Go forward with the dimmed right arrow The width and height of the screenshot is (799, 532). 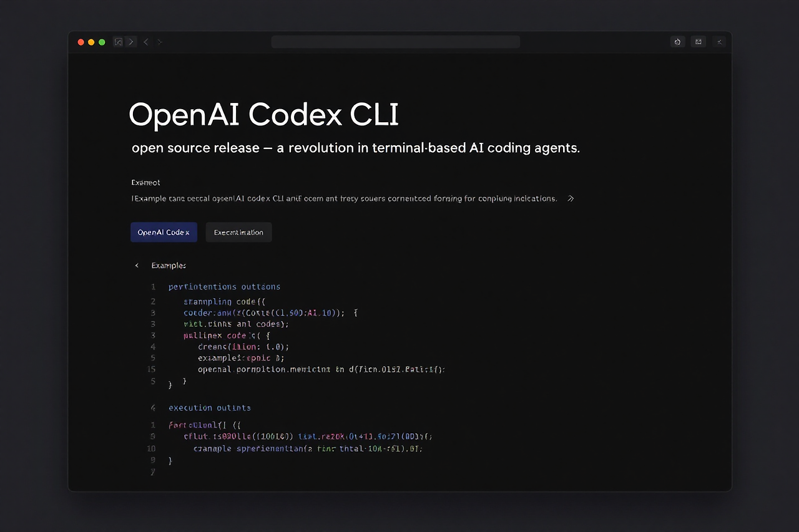click(160, 42)
